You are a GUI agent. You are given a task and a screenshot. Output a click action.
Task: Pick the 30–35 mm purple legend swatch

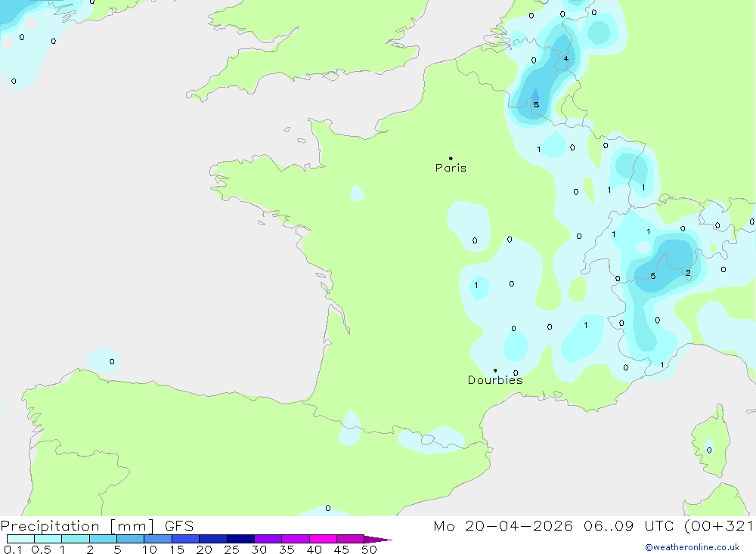tap(268, 539)
